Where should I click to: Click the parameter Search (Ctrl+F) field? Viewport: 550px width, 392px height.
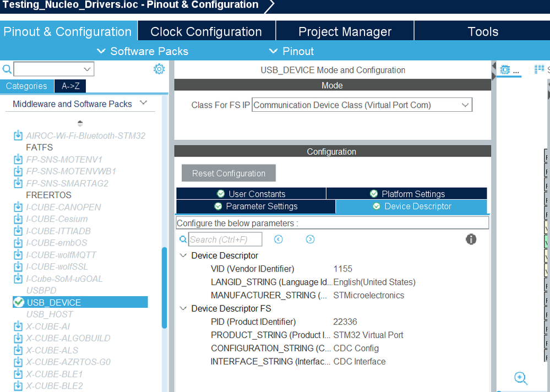tap(225, 239)
